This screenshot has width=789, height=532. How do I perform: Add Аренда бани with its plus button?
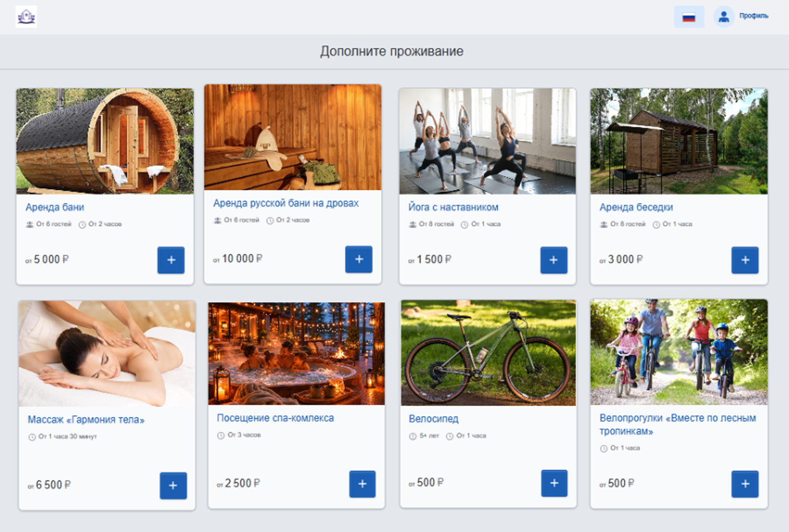(171, 260)
